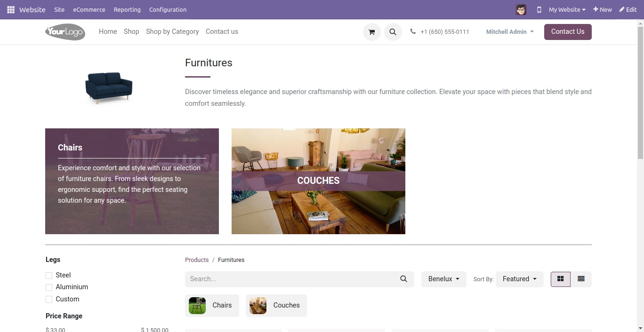Open the Featured sort dropdown
Viewport: 644px width, 332px height.
520,279
